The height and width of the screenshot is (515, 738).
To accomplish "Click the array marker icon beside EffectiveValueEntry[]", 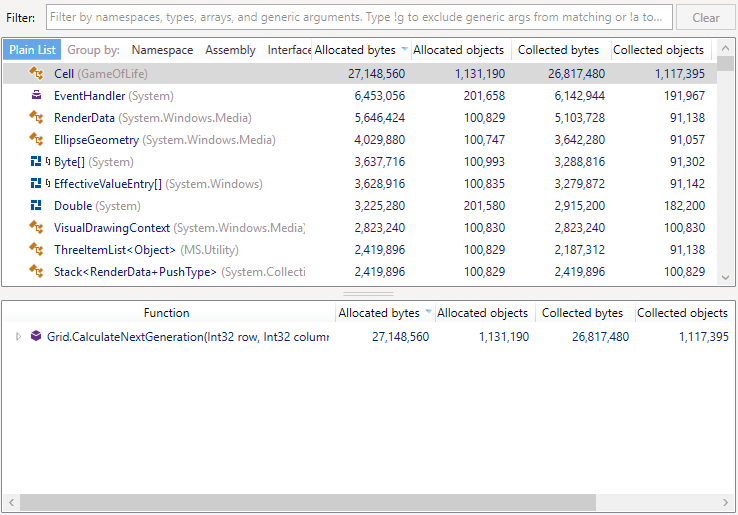I will [x=48, y=184].
